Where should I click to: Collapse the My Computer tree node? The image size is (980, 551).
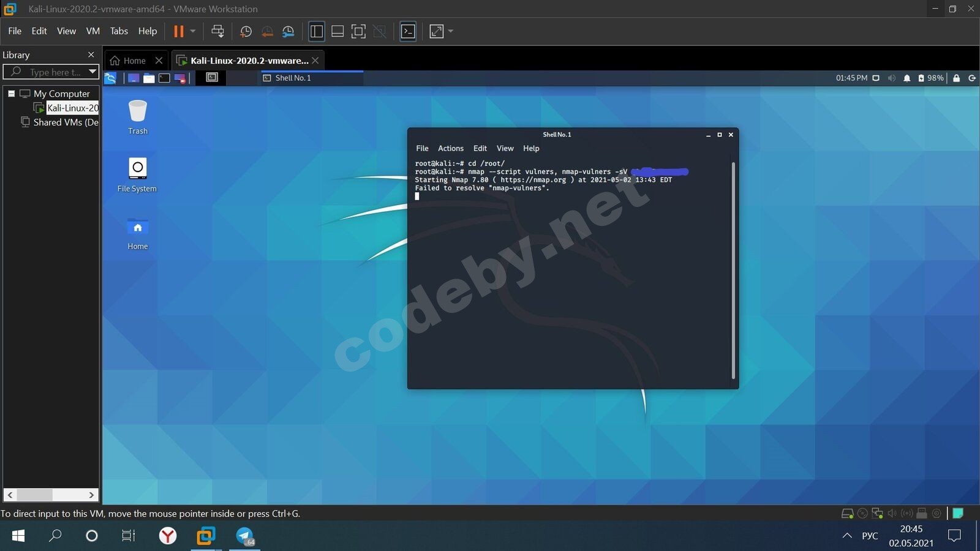click(x=11, y=94)
